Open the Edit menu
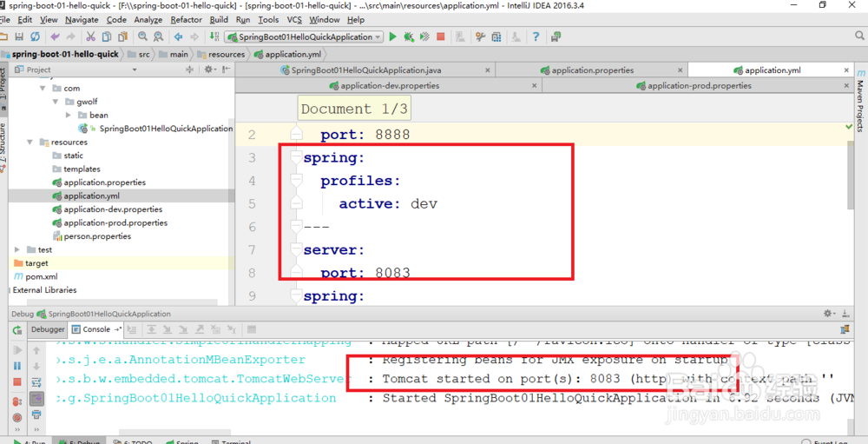Screen dimensions: 868x444 tap(25, 19)
